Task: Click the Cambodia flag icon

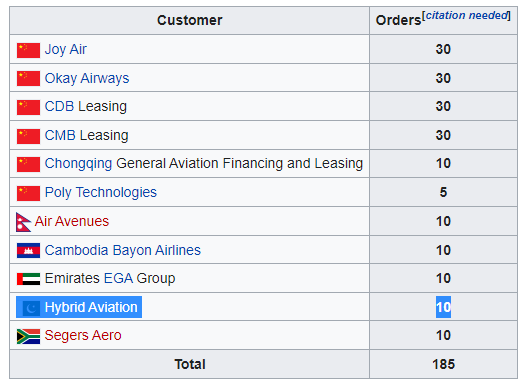Action: pos(28,251)
